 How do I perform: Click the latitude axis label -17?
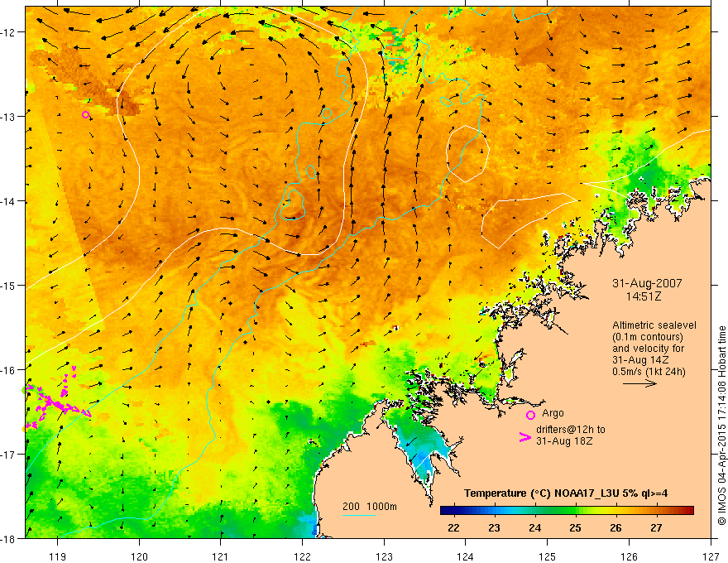tap(9, 454)
